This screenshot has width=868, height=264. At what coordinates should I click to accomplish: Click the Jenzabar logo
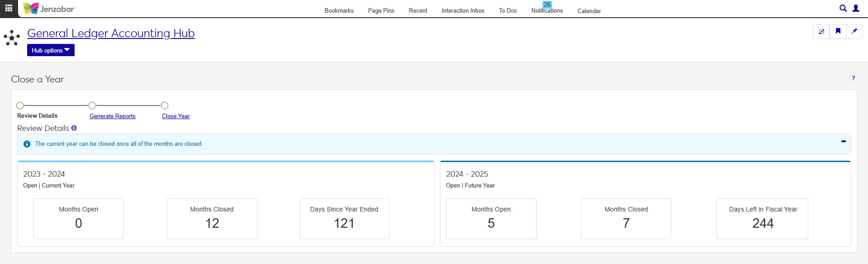(x=49, y=9)
